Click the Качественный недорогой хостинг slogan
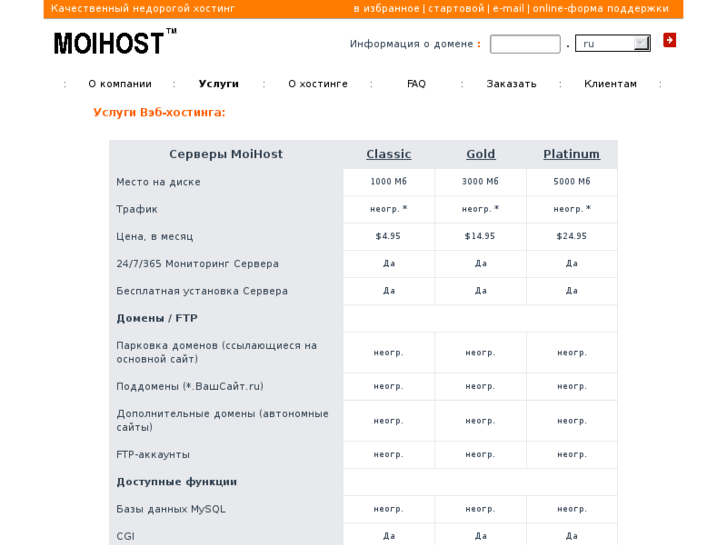The image size is (727, 545). click(x=143, y=8)
